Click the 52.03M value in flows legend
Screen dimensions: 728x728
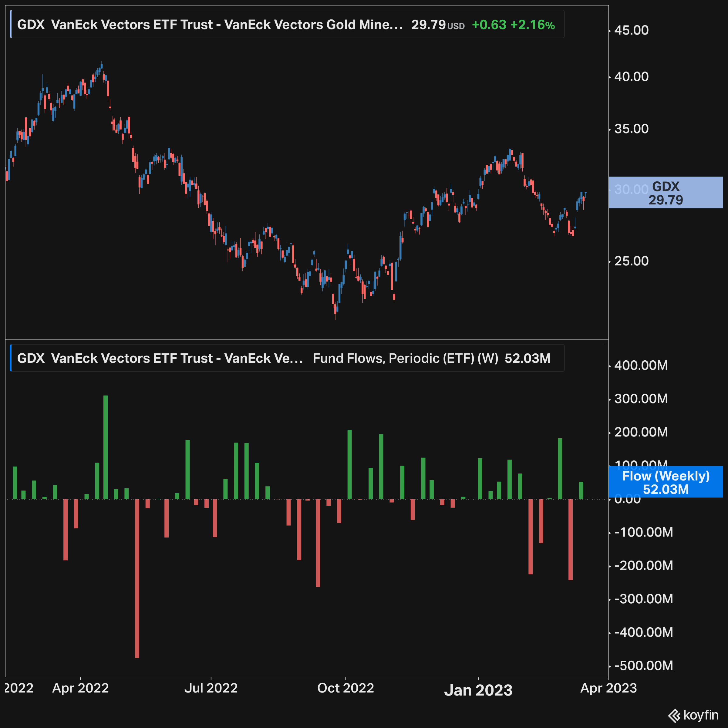(527, 358)
